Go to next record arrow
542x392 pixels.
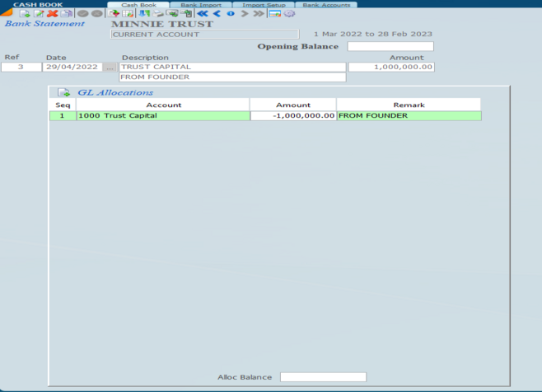click(245, 14)
